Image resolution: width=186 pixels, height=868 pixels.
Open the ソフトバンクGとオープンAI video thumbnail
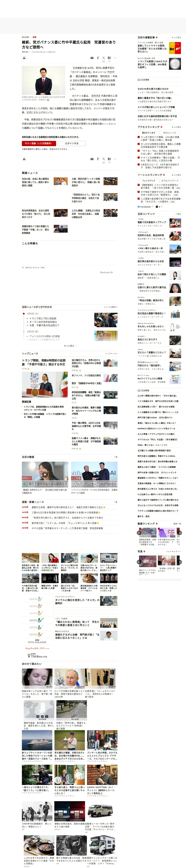(x=94, y=475)
